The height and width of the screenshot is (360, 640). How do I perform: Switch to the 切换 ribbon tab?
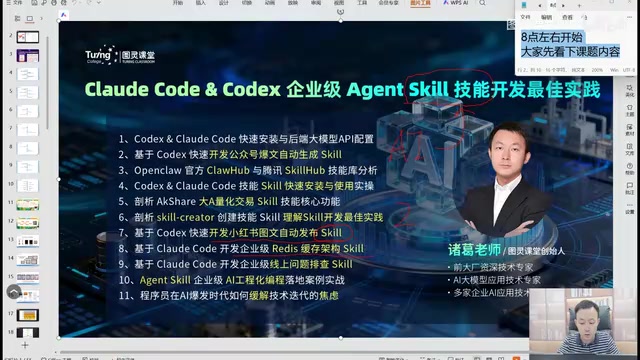pyautogui.click(x=247, y=2)
